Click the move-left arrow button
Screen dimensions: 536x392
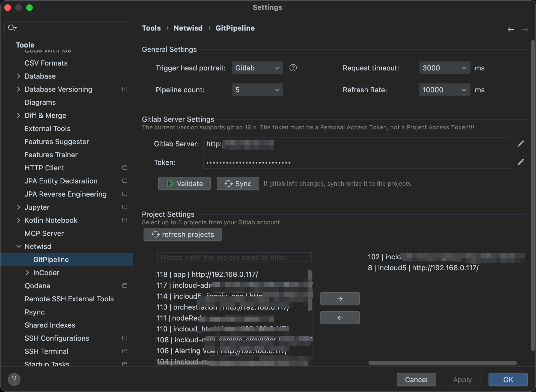[340, 318]
